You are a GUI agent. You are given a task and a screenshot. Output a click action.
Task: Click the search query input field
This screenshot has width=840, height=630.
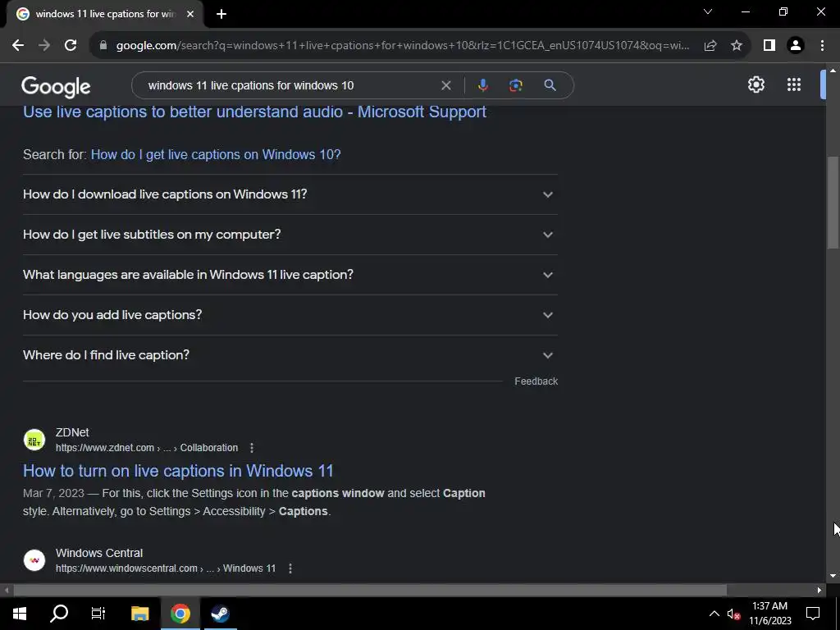290,85
